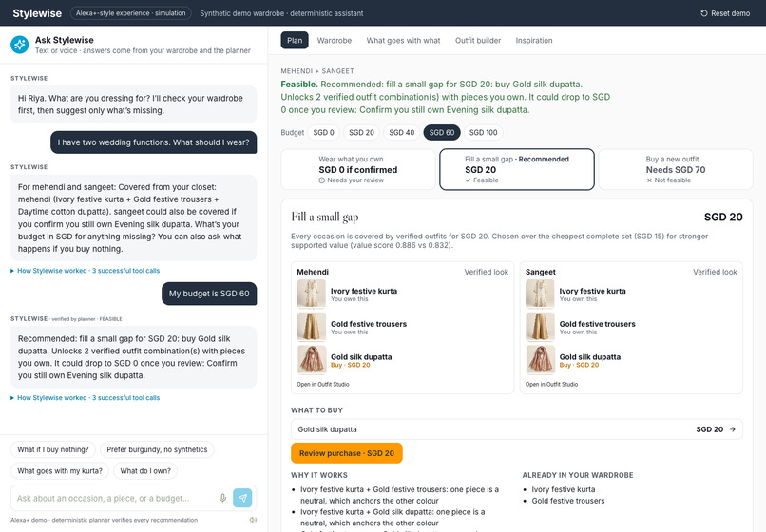
Task: Expand second How Stylewise worked tool calls
Action: [85, 398]
